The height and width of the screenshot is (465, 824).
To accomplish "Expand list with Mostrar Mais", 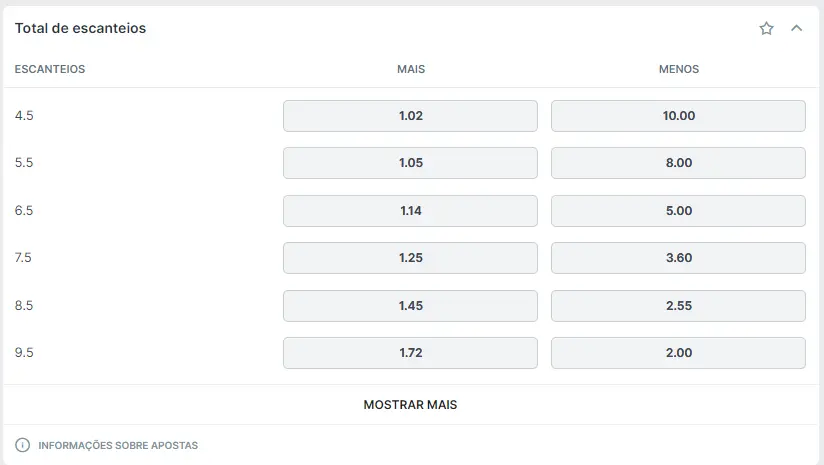I will pyautogui.click(x=410, y=405).
